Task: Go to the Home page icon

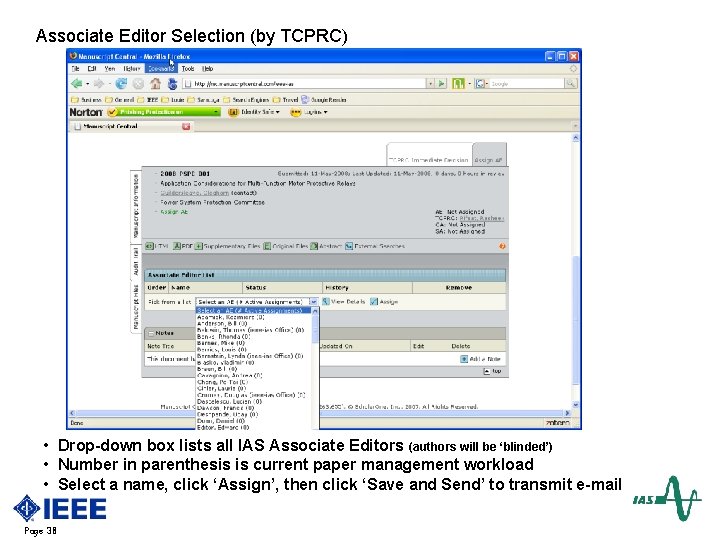Action: pyautogui.click(x=156, y=84)
